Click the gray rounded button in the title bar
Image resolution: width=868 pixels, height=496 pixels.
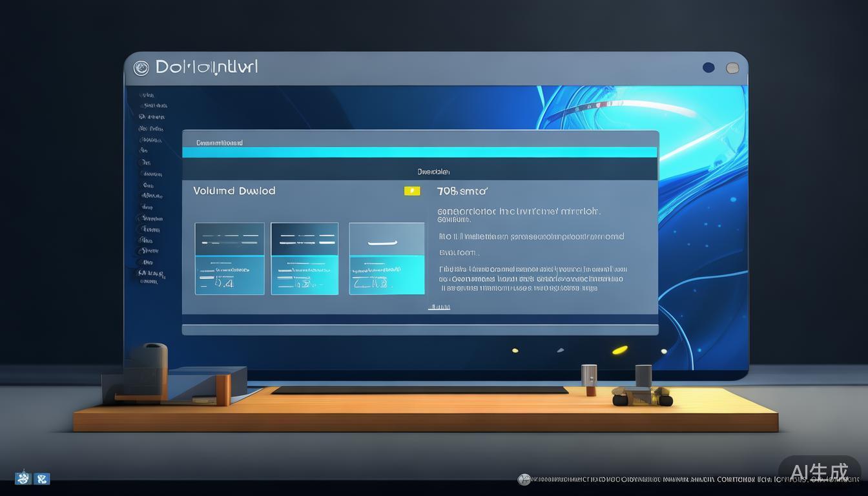[x=732, y=68]
